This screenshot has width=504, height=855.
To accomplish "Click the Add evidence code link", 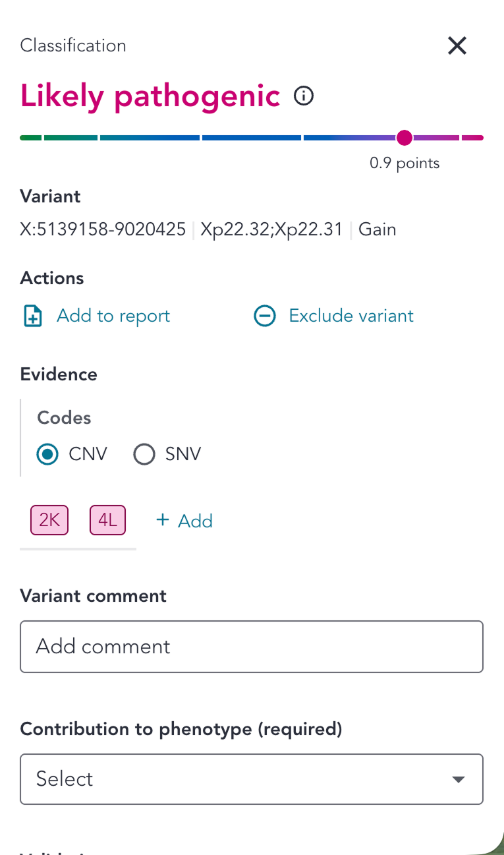I will click(184, 521).
